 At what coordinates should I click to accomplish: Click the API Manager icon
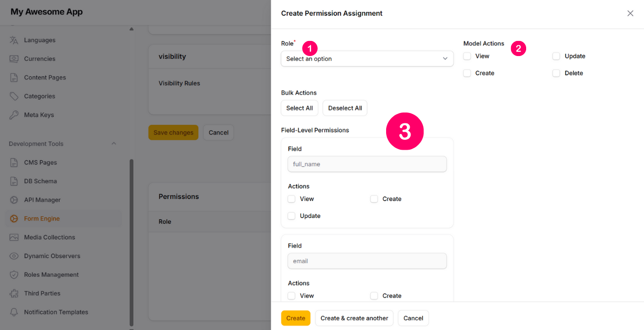[14, 200]
